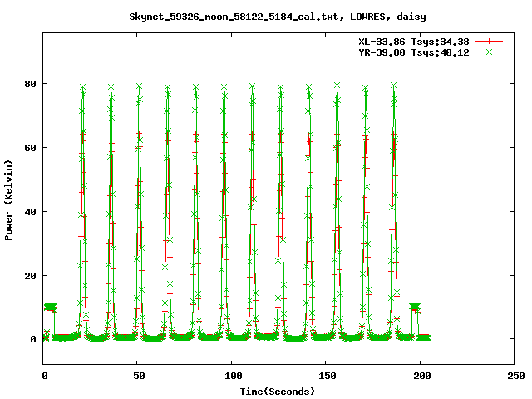
Task: Click the 40 tick label on y-axis
Action: [x=30, y=212]
